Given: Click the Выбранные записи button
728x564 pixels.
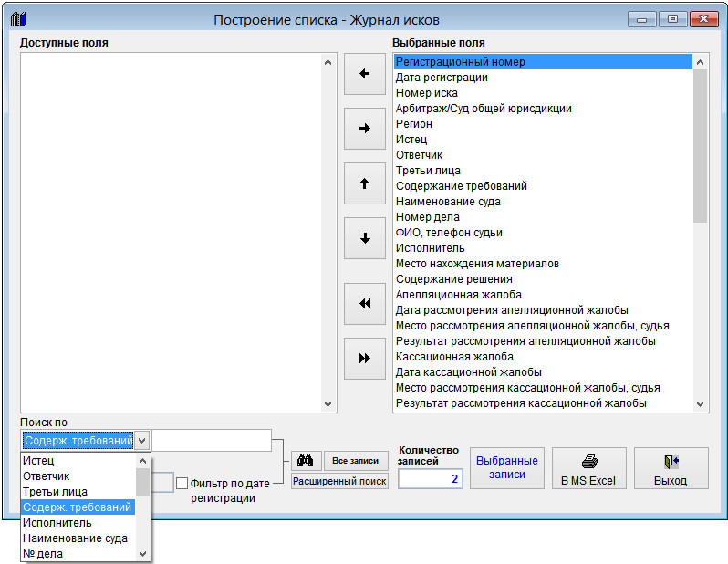Looking at the screenshot, I should pos(507,468).
